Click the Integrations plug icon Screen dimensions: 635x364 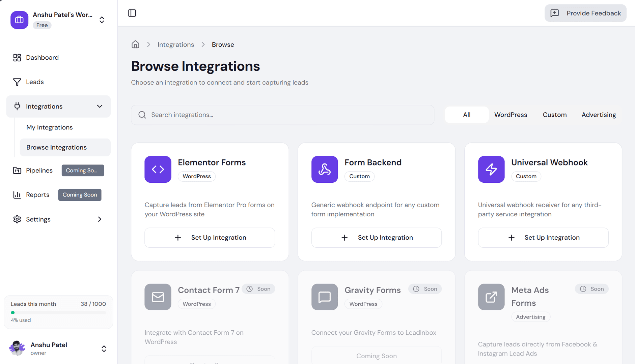17,107
